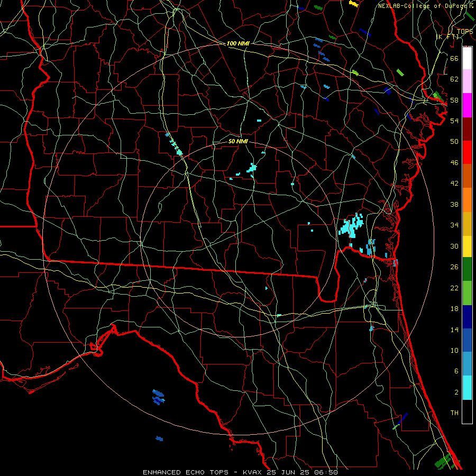Click the '66' legend value
The width and height of the screenshot is (476, 476).
tap(454, 58)
